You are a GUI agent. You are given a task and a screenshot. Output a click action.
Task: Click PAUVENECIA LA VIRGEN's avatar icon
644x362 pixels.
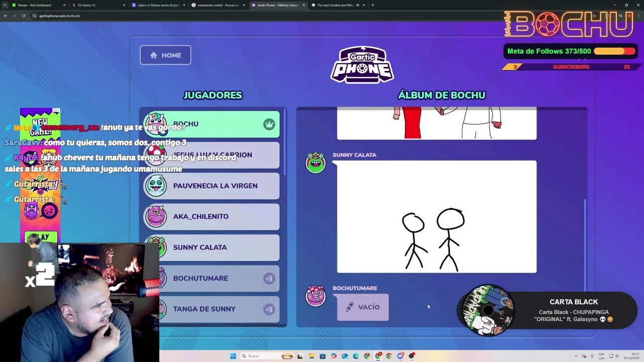(155, 186)
